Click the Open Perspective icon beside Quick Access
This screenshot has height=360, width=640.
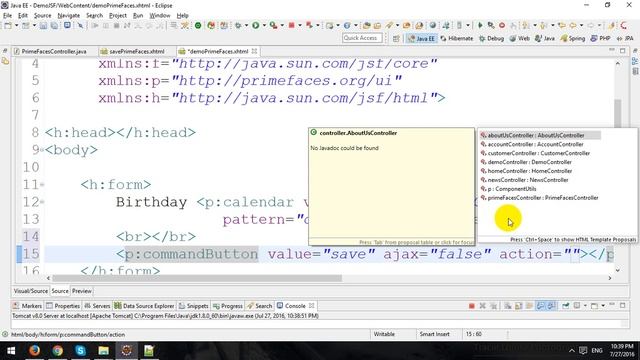pyautogui.click(x=396, y=38)
